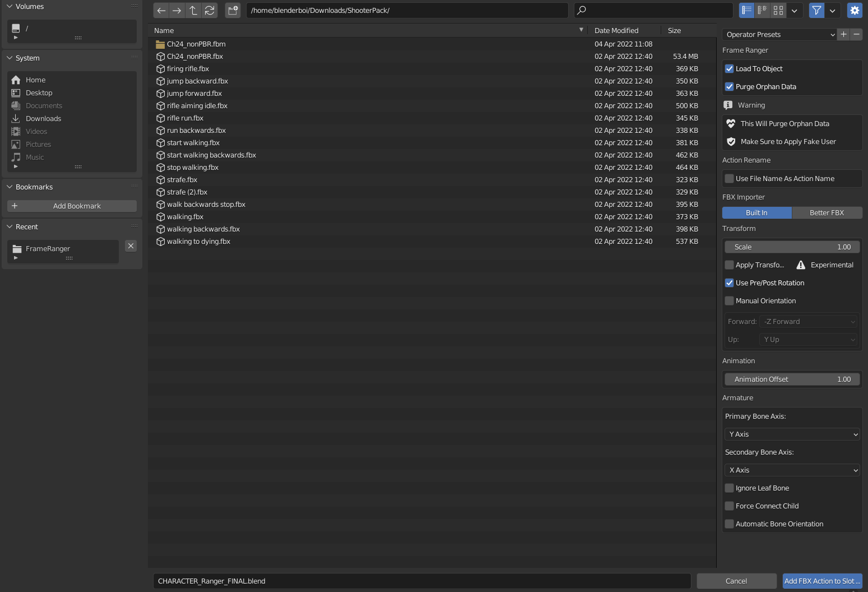Open the Operator Presets dropdown
Screen dimensions: 868x592
coord(779,35)
